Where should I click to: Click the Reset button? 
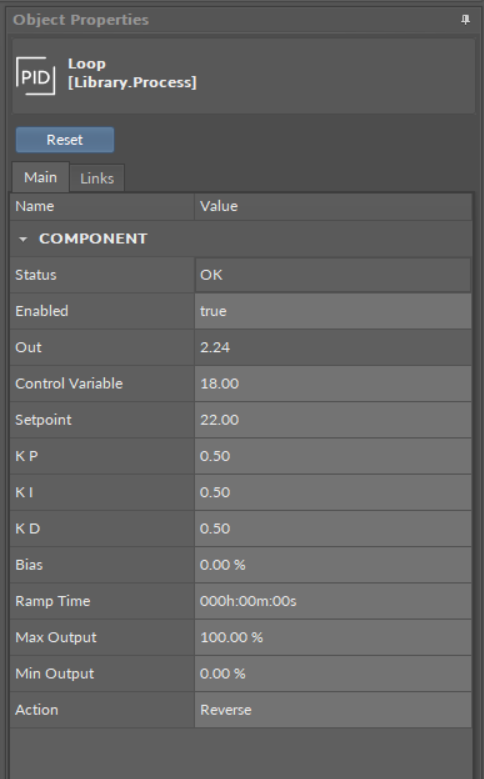click(x=65, y=140)
